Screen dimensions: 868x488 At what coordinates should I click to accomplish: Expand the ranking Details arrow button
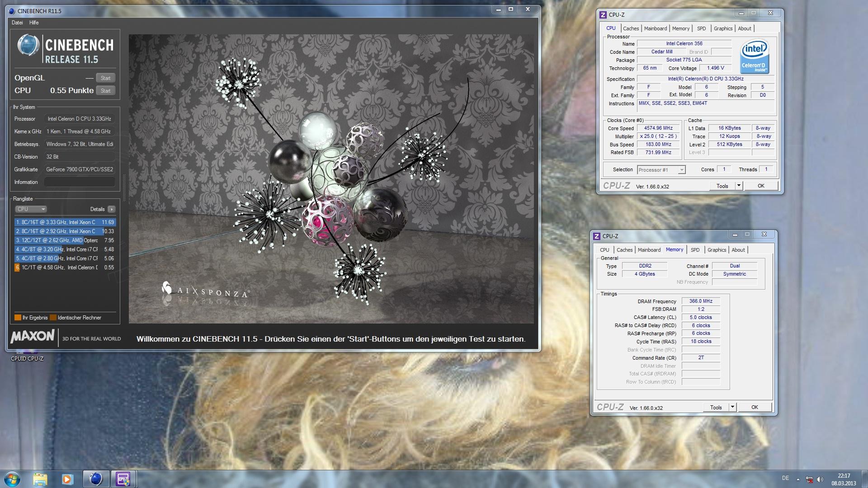coord(112,209)
